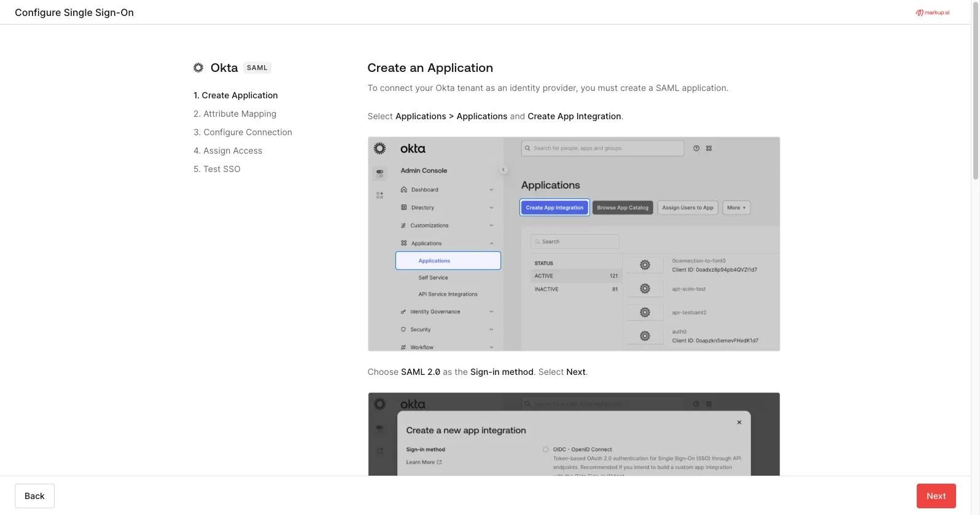
Task: Click the "To connect your Okta tenant" paragraph
Action: pos(548,88)
